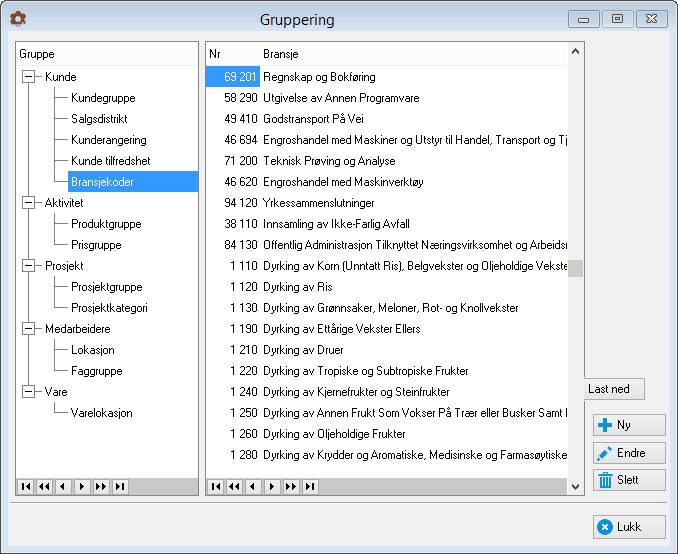Select Salgsdistrikt in the tree

click(x=99, y=118)
